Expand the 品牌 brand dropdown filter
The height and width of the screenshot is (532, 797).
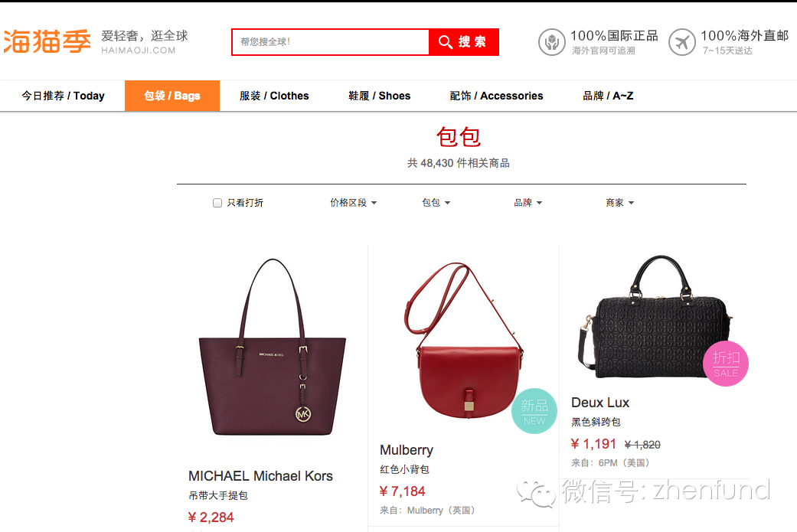(528, 203)
